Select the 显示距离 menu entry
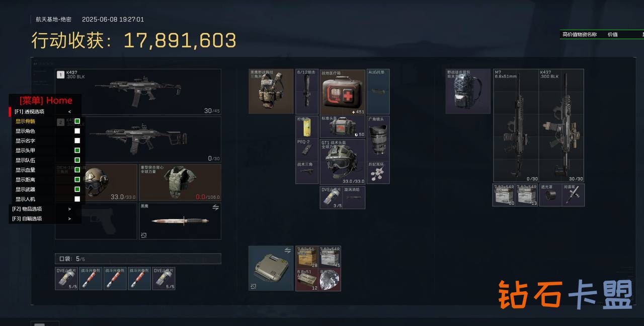This screenshot has height=326, width=644. point(45,180)
